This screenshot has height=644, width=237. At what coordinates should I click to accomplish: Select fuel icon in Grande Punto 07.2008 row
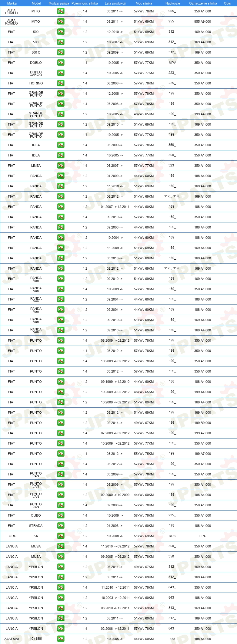pyautogui.click(x=61, y=104)
